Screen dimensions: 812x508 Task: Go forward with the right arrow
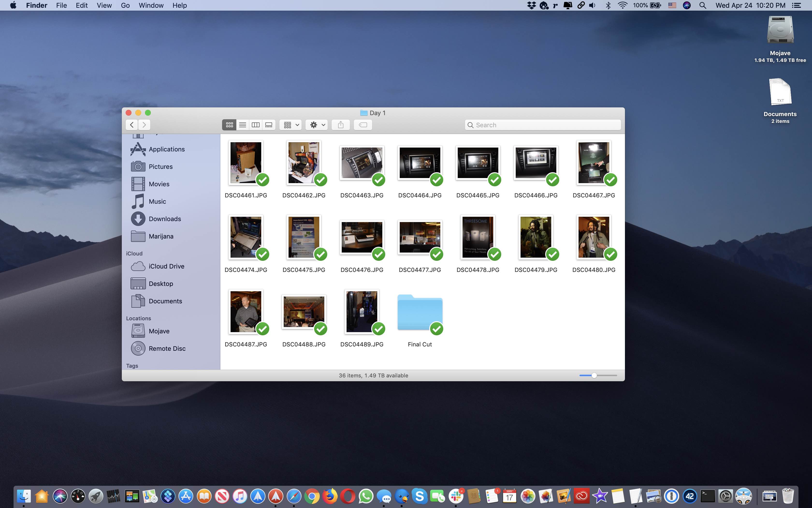(144, 125)
